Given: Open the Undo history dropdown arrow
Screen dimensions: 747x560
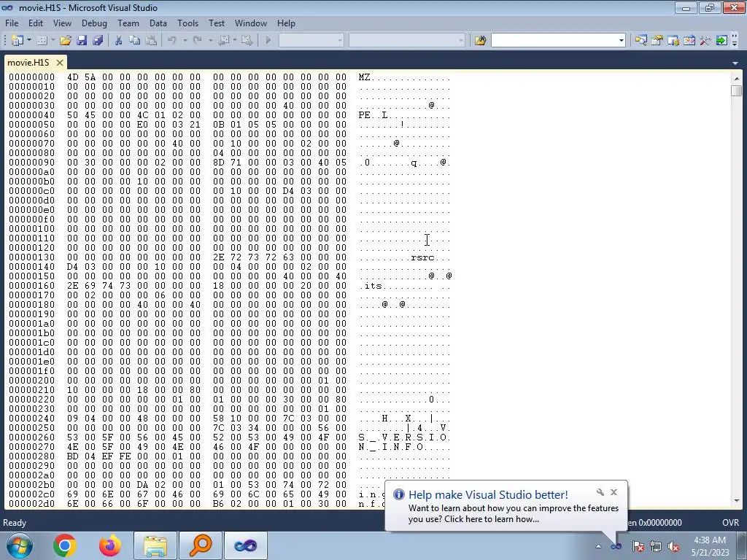Looking at the screenshot, I should point(185,41).
